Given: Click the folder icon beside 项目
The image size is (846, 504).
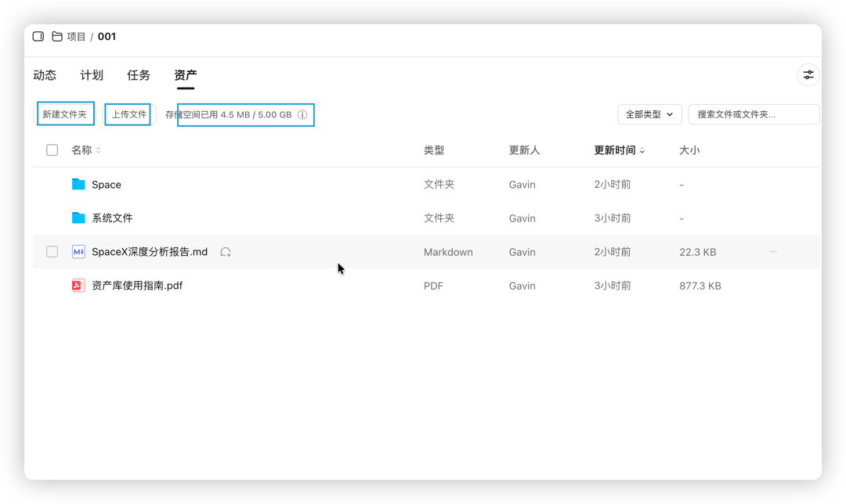Looking at the screenshot, I should [x=56, y=36].
